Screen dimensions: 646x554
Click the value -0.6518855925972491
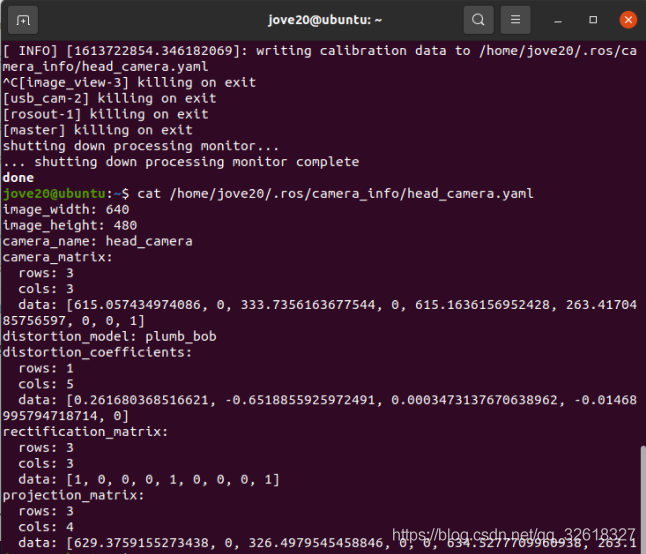point(300,400)
